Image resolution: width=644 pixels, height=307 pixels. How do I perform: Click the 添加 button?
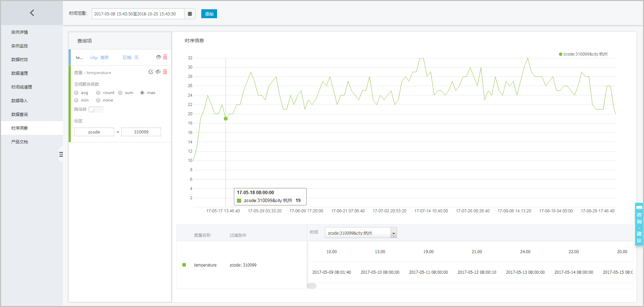[x=209, y=14]
